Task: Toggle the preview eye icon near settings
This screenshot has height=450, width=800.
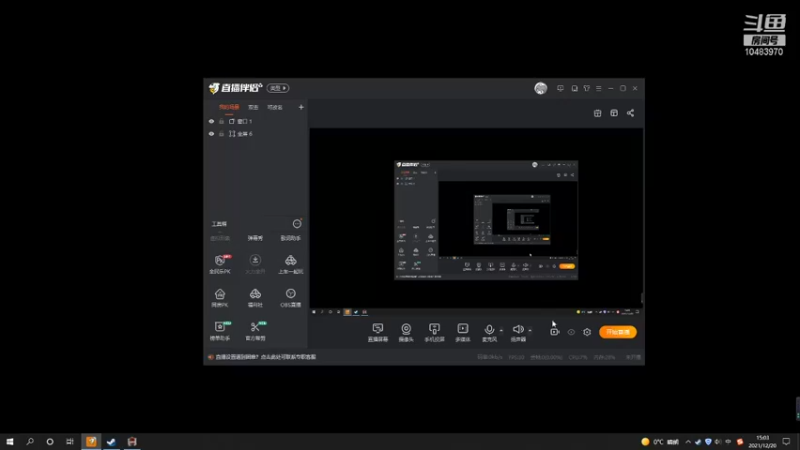Action: point(571,332)
